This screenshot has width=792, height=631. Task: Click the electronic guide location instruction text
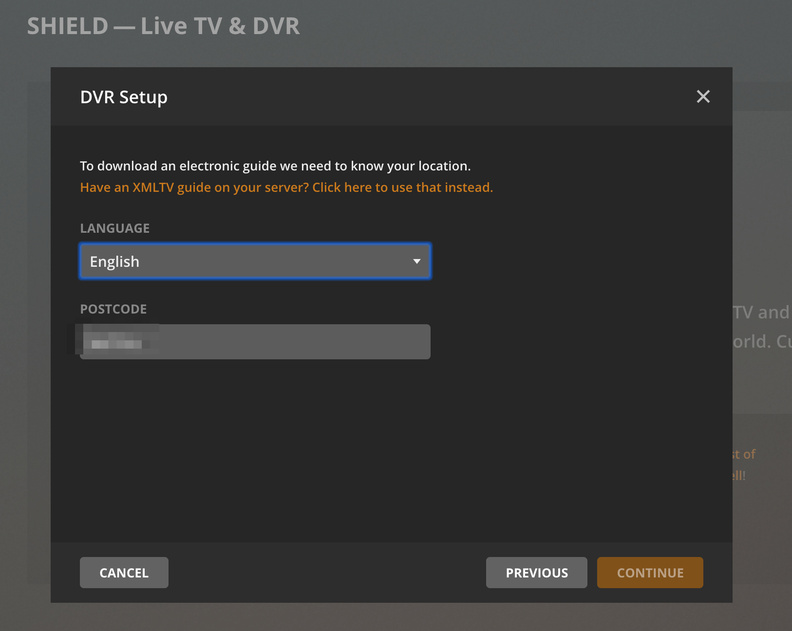point(275,166)
